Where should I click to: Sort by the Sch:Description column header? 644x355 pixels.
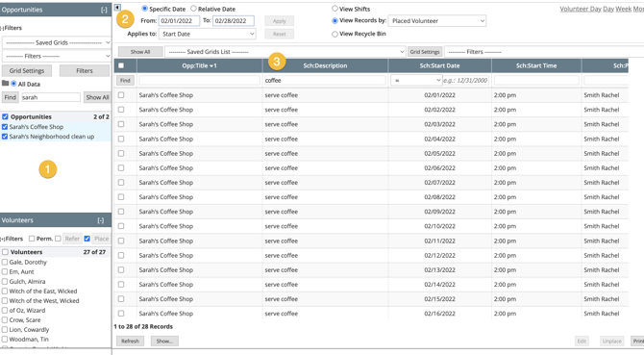click(x=325, y=65)
